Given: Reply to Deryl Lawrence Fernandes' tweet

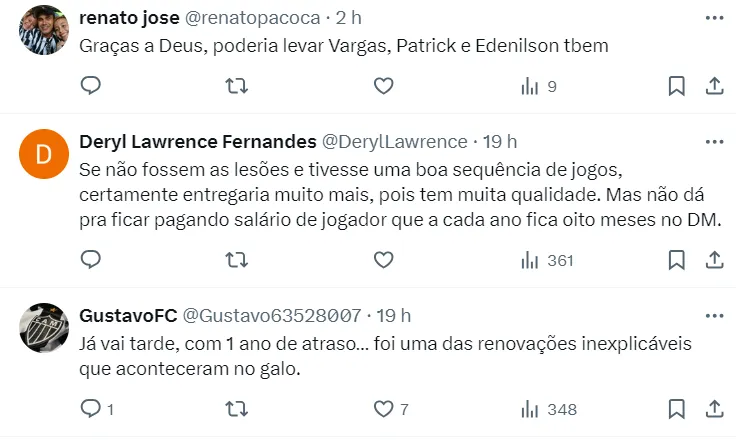Looking at the screenshot, I should [91, 260].
